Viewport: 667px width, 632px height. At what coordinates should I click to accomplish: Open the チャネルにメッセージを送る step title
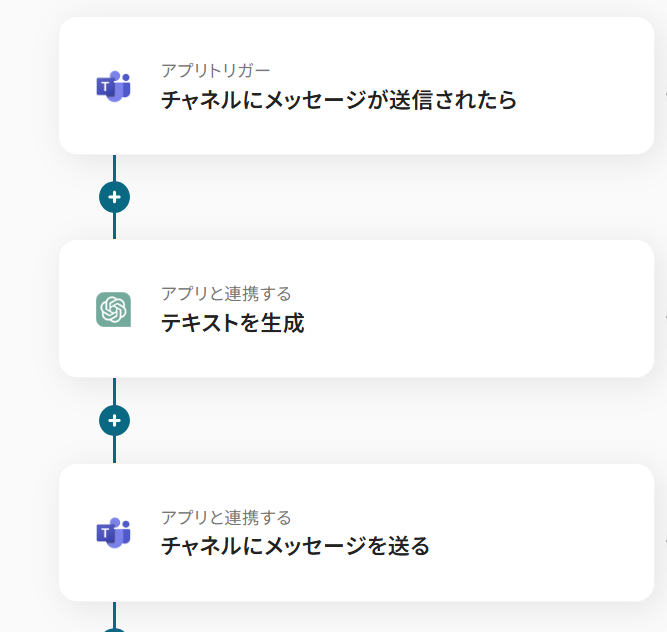(295, 546)
